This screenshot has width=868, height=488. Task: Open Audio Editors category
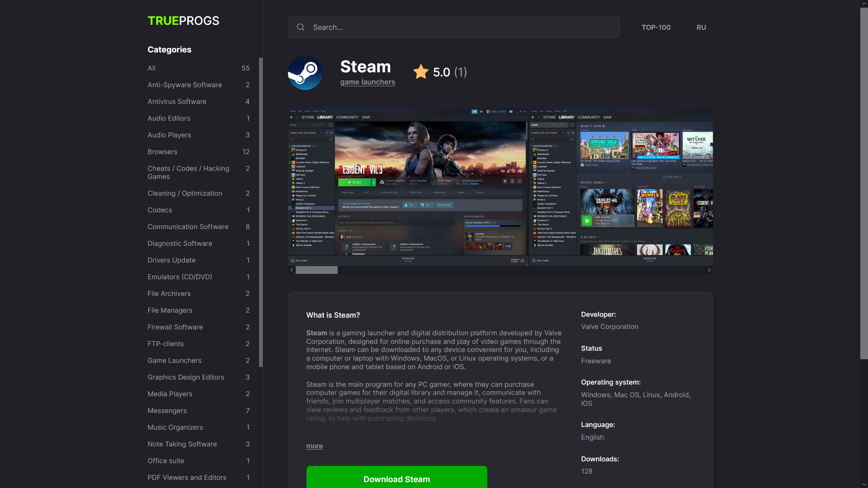click(x=198, y=118)
